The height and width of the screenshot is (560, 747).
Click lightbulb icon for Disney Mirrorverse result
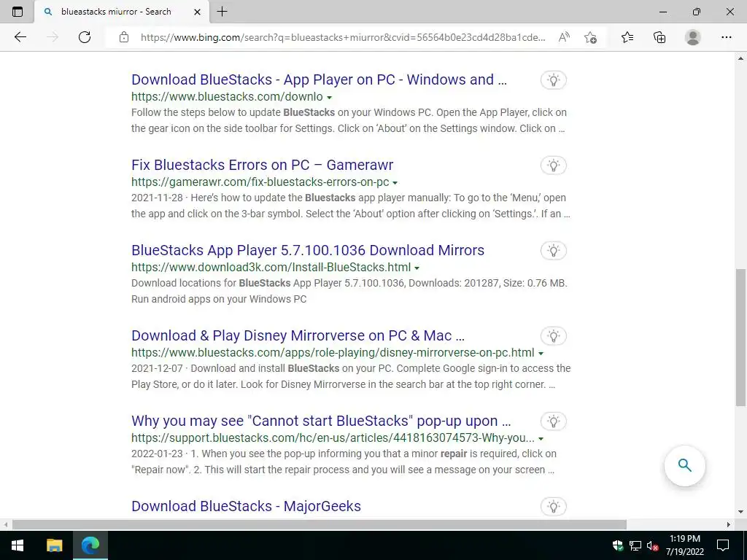[553, 335]
